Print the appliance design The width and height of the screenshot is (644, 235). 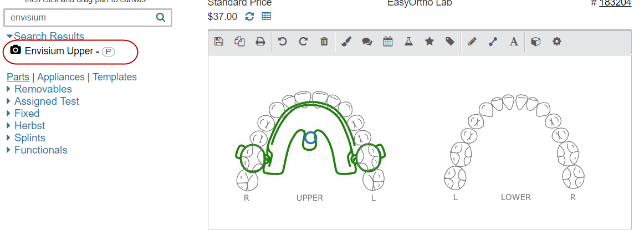(260, 41)
